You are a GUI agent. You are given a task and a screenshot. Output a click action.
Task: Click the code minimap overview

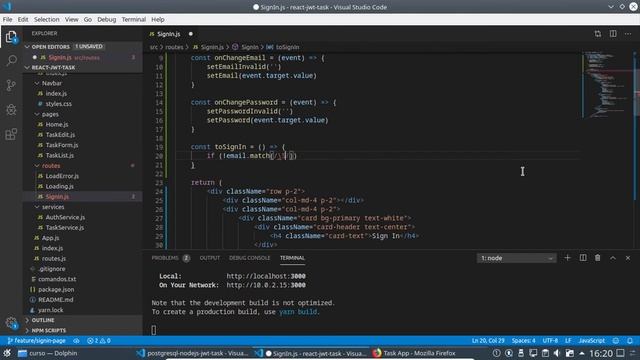click(x=606, y=86)
